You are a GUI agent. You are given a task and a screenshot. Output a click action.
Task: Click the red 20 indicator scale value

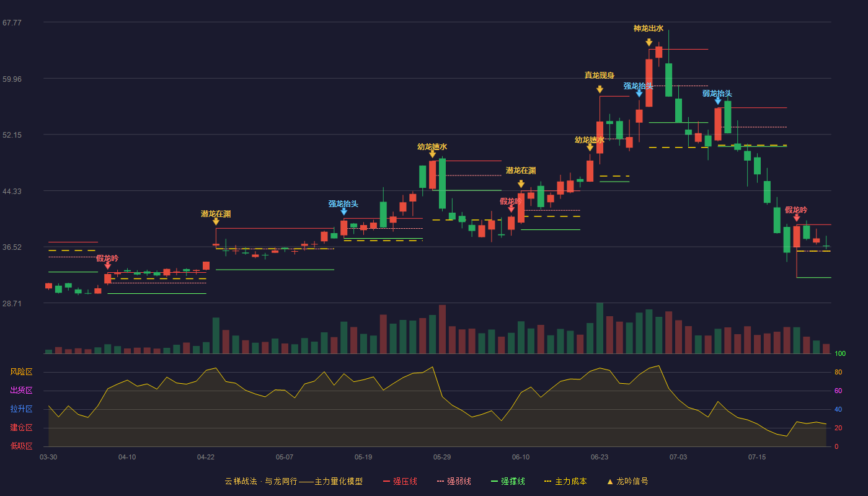coord(838,428)
